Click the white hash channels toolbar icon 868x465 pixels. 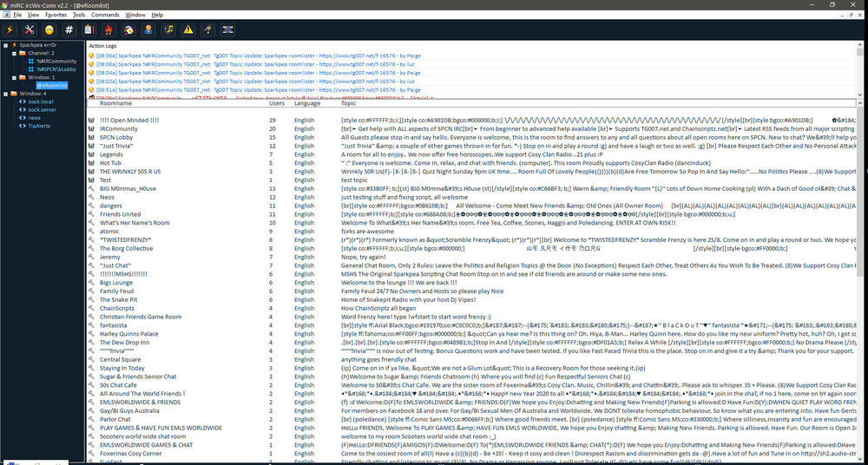pyautogui.click(x=69, y=29)
